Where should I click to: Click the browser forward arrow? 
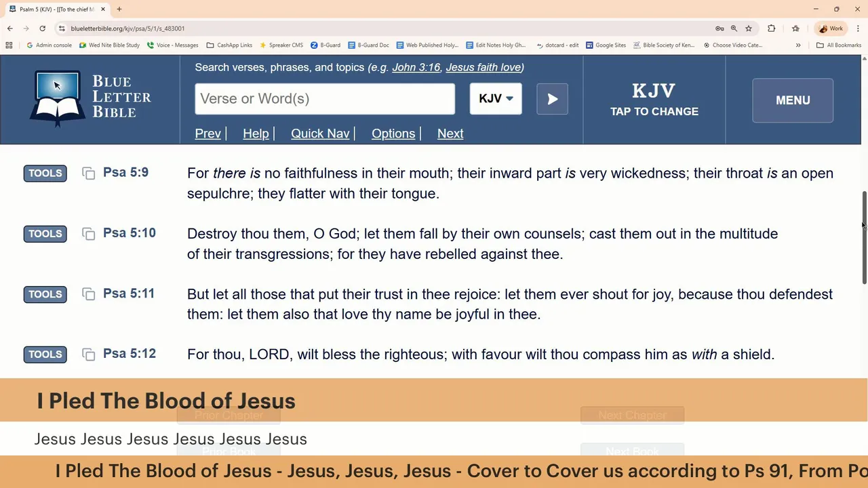click(x=26, y=28)
